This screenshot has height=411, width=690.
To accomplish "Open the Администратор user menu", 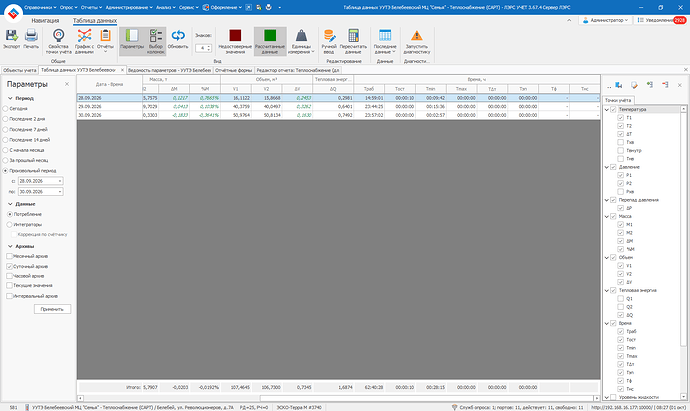I will pyautogui.click(x=606, y=20).
